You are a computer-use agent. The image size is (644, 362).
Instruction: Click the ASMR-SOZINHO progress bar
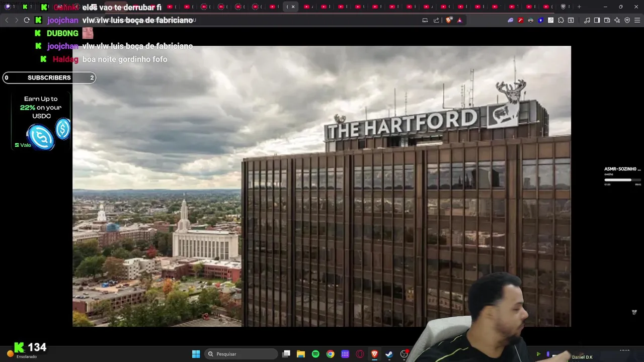coord(622,180)
